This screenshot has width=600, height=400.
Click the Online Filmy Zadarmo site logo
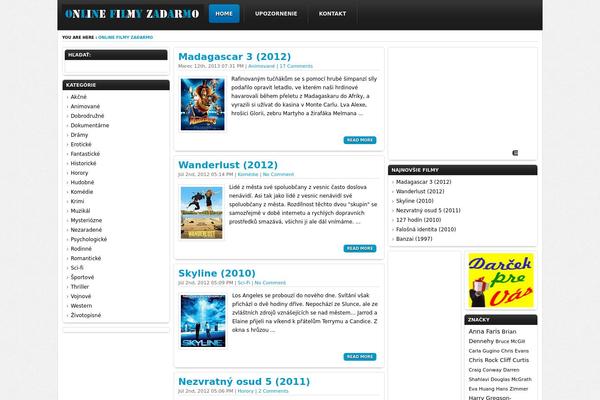(x=132, y=14)
